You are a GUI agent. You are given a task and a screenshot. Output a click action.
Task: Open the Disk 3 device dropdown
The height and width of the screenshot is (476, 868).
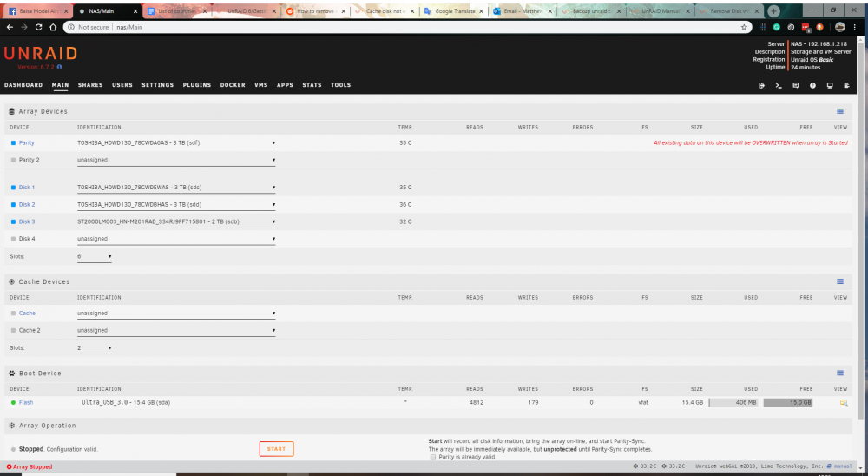click(x=176, y=221)
